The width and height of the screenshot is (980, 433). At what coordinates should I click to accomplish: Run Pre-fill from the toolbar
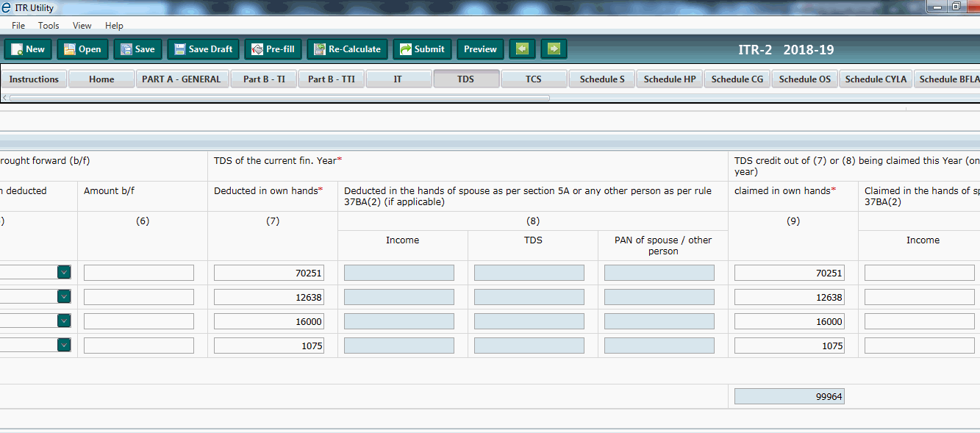[273, 49]
